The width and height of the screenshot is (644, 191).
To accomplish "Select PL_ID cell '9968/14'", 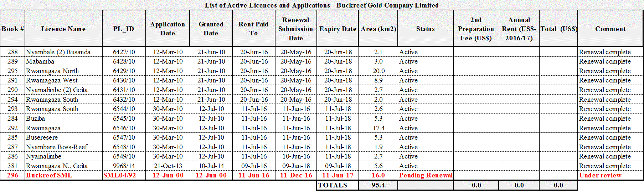I will coord(124,166).
